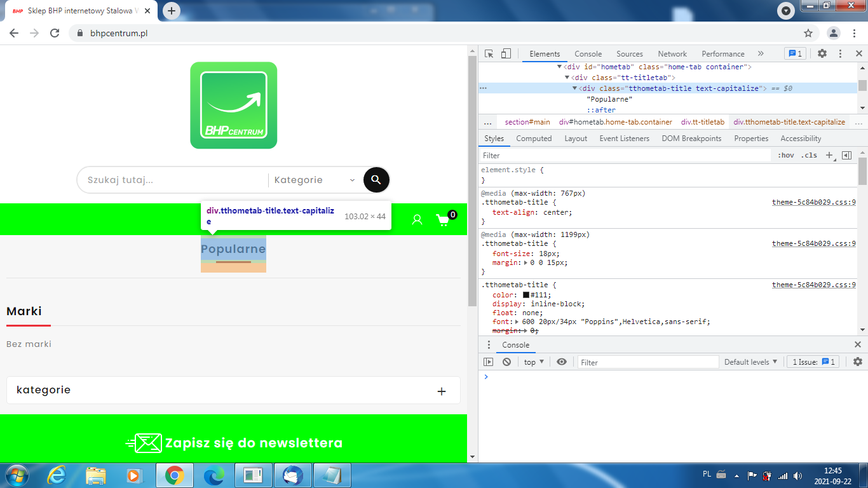Expand the Default levels dropdown
Image resolution: width=868 pixels, height=488 pixels.
[750, 362]
